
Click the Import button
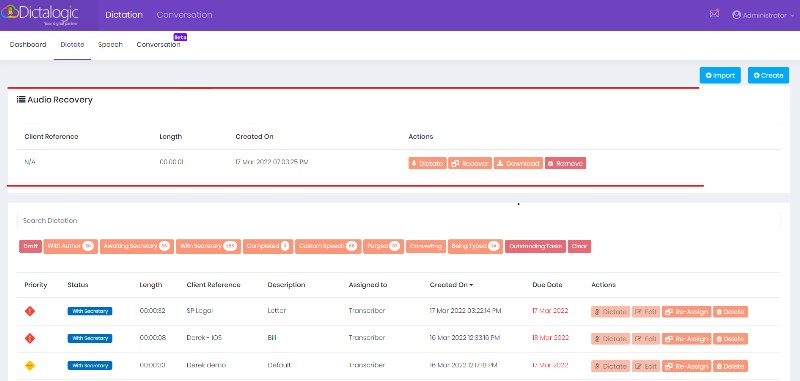pos(720,75)
